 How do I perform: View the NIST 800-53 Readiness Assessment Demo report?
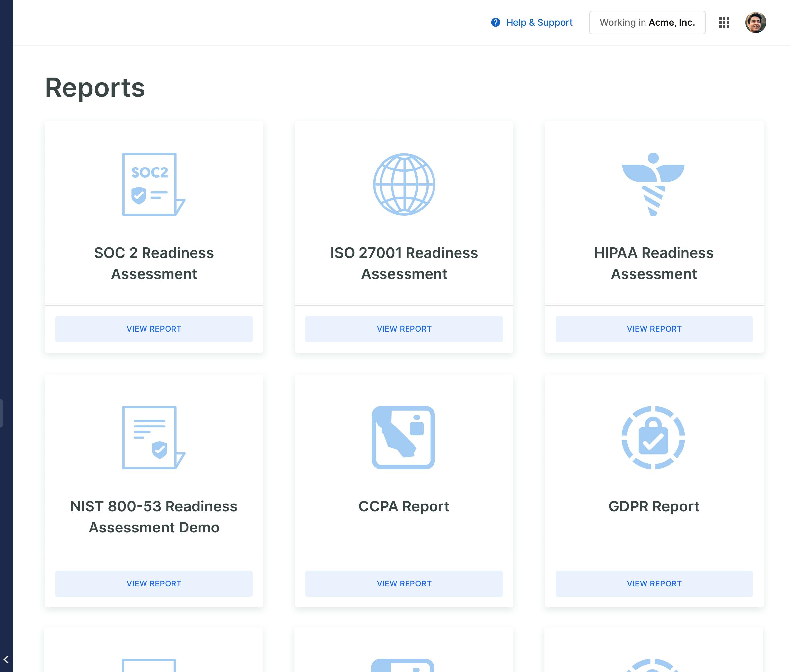pyautogui.click(x=154, y=583)
